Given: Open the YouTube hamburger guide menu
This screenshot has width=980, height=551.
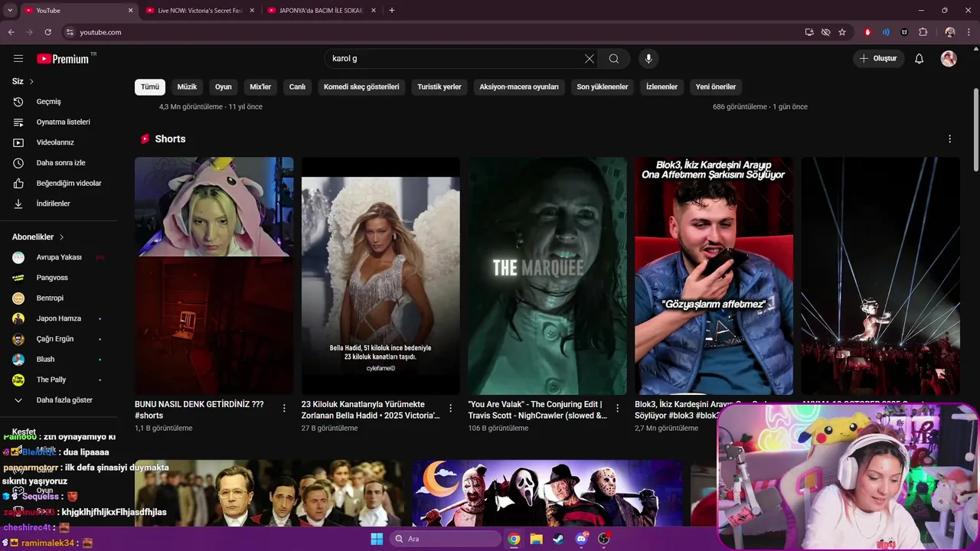Looking at the screenshot, I should click(x=18, y=59).
